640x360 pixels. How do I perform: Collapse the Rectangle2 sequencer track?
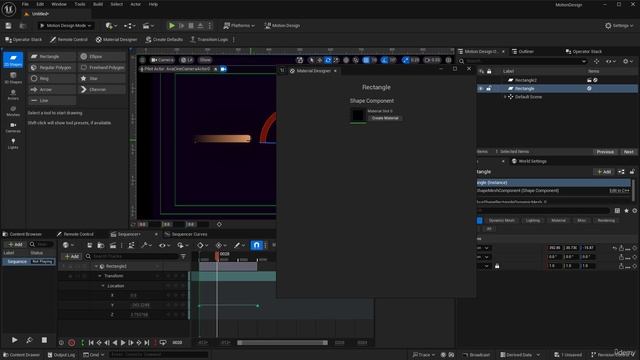[x=96, y=267]
